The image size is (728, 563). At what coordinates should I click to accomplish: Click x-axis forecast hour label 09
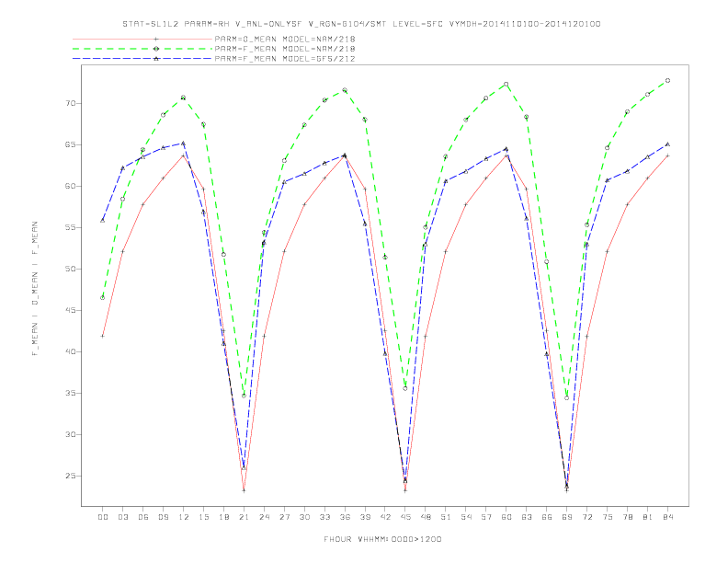[163, 517]
